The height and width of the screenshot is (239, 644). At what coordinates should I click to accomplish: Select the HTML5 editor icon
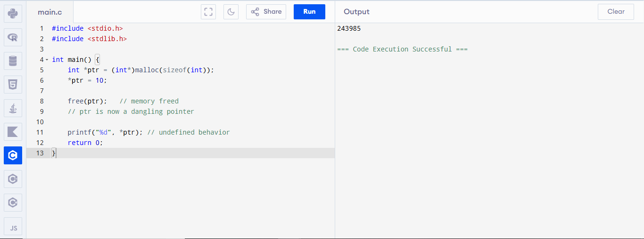tap(13, 85)
